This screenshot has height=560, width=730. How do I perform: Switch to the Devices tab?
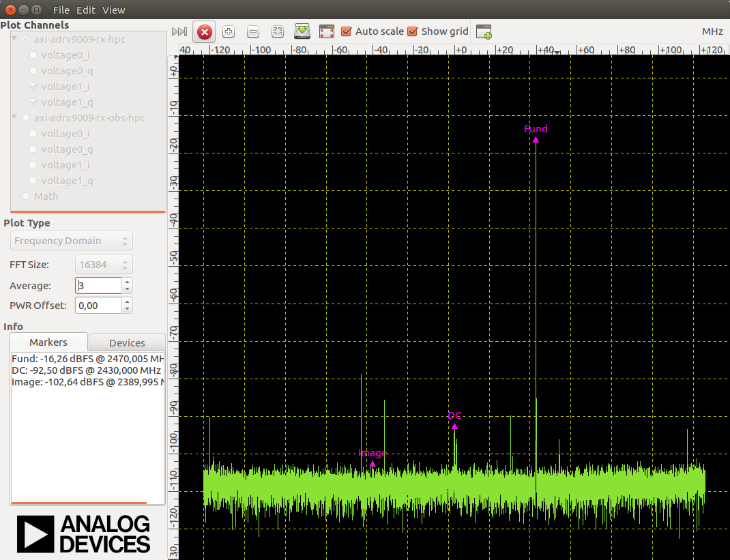point(127,342)
